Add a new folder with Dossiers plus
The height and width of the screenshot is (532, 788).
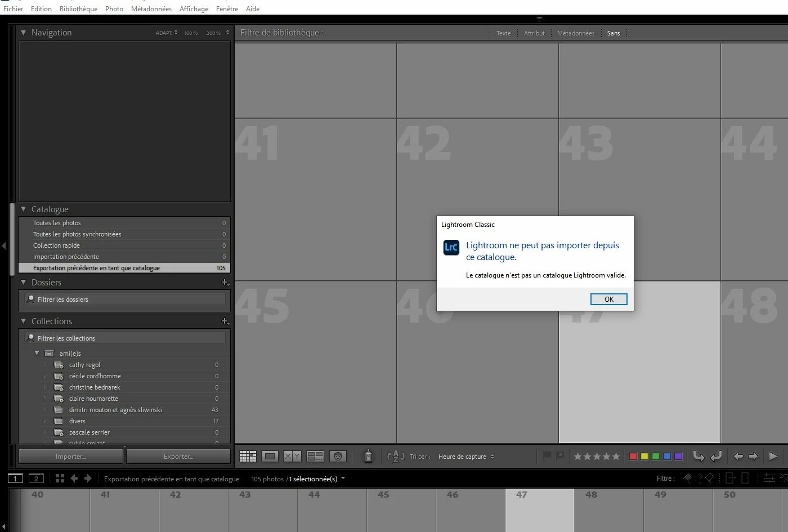[x=225, y=282]
